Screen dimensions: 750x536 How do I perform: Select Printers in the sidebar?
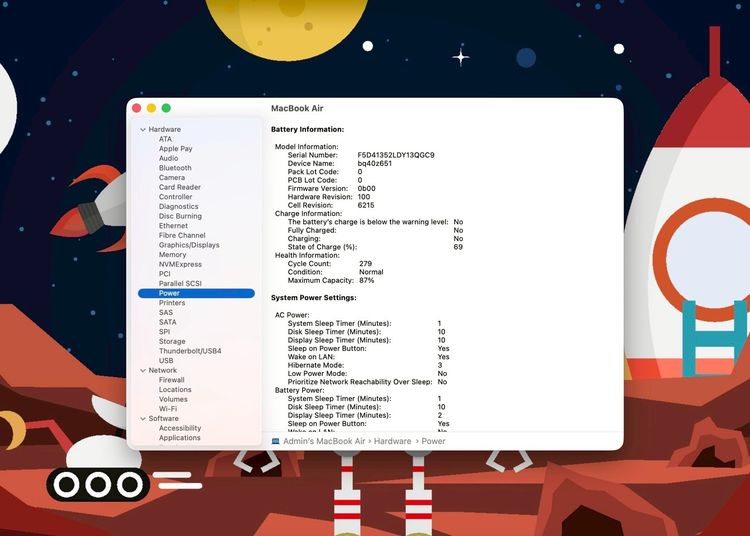(x=172, y=303)
